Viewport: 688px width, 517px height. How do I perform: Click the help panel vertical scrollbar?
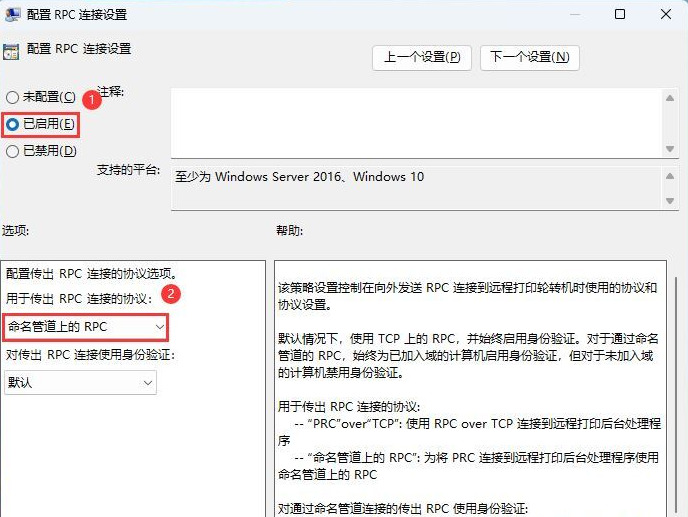677,395
